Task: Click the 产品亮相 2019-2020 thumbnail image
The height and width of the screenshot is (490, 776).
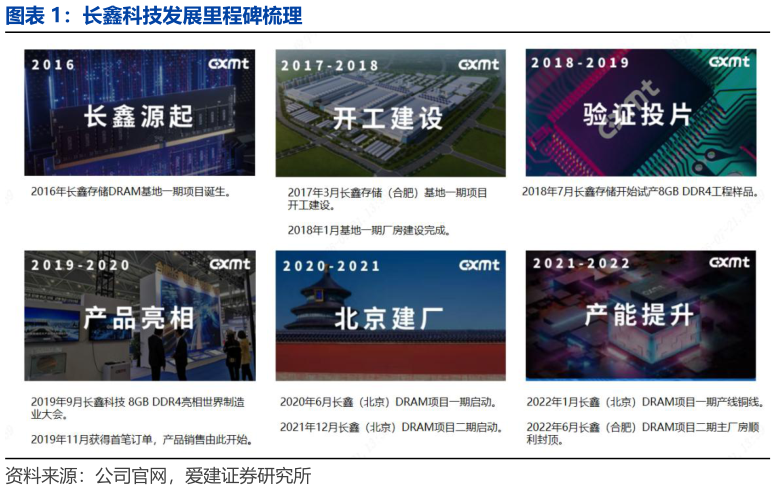Action: [140, 316]
